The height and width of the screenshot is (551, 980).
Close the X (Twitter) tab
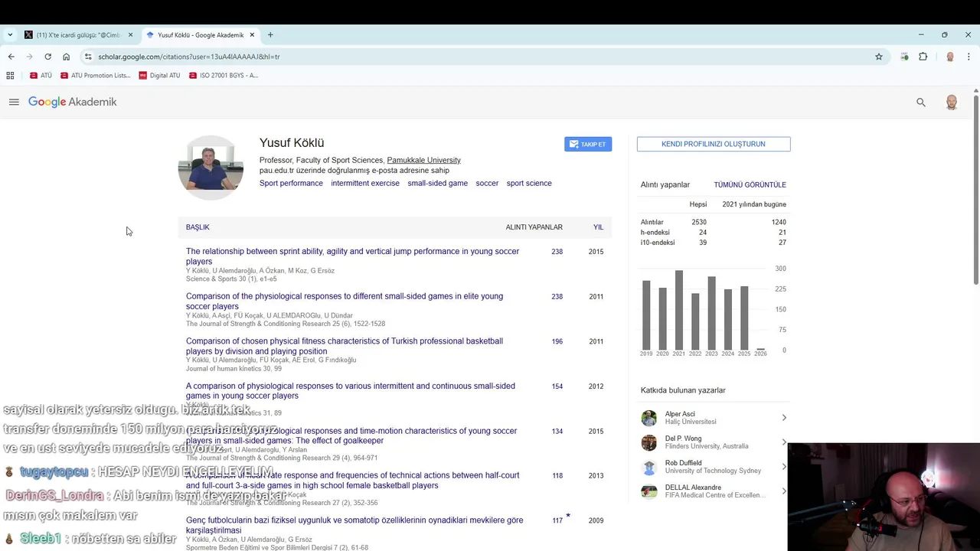pyautogui.click(x=130, y=35)
